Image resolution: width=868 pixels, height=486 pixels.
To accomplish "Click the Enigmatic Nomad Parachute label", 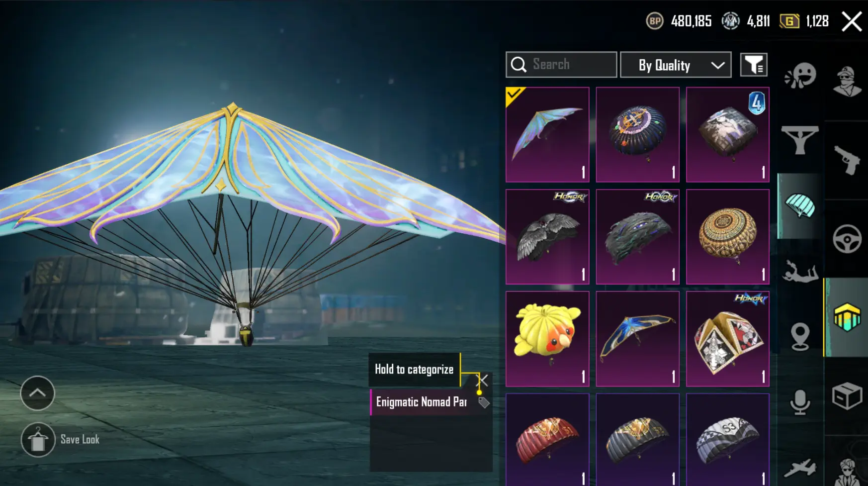I will pos(421,402).
